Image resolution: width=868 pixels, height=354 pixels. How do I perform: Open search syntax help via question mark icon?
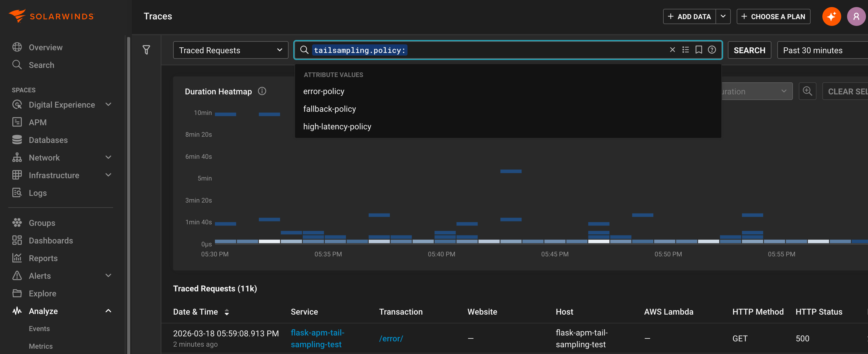tap(712, 50)
